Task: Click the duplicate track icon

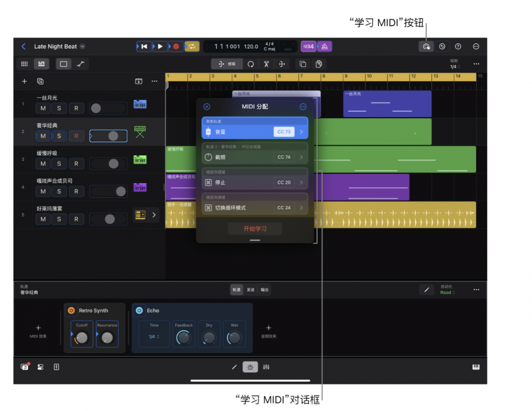Action: (40, 81)
